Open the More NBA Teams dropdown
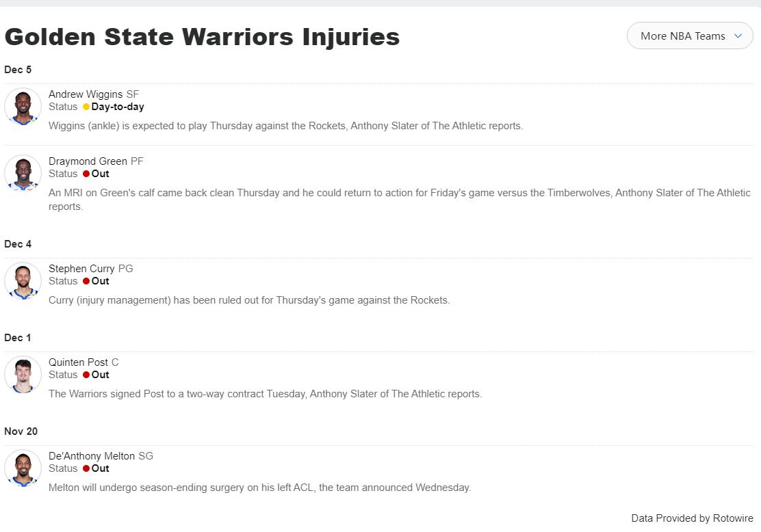This screenshot has width=761, height=532. pyautogui.click(x=689, y=36)
